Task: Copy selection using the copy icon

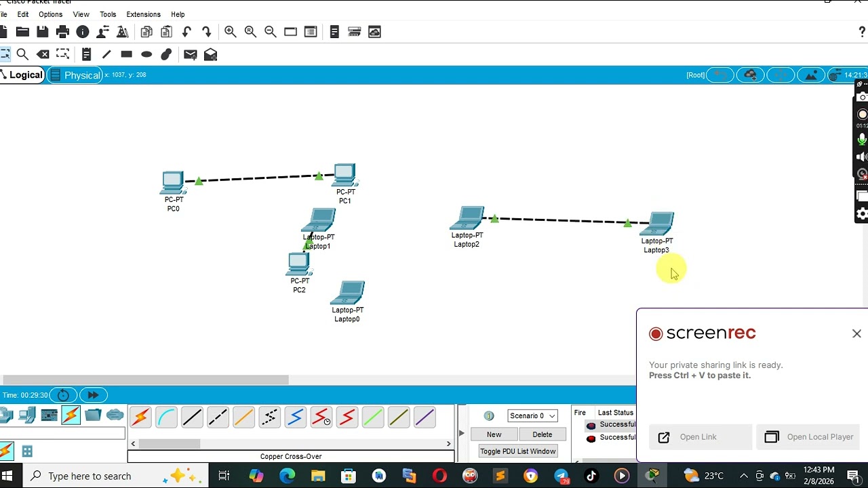Action: point(146,32)
